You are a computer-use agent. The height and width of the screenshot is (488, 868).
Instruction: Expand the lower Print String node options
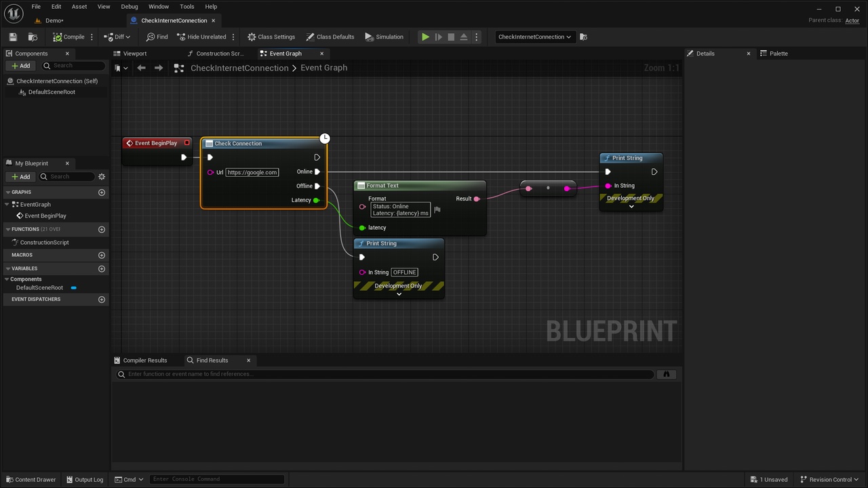click(399, 294)
